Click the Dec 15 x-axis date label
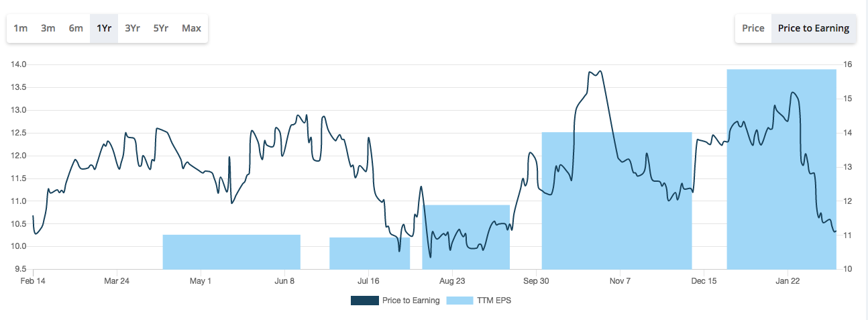This screenshot has height=320, width=868. pyautogui.click(x=704, y=281)
